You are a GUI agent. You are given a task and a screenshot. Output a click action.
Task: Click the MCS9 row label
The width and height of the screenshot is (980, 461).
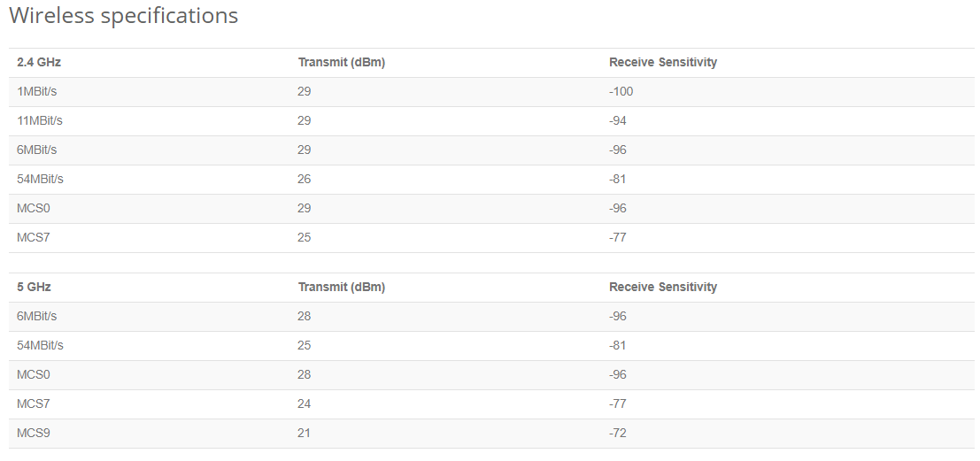click(34, 434)
